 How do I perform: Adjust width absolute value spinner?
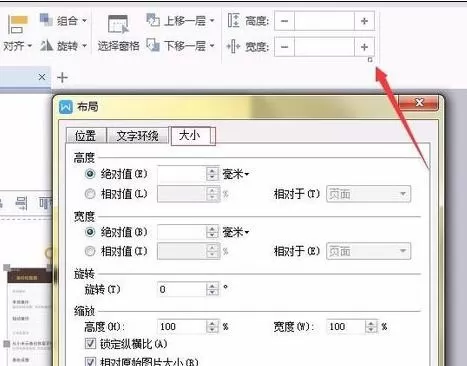pyautogui.click(x=212, y=232)
